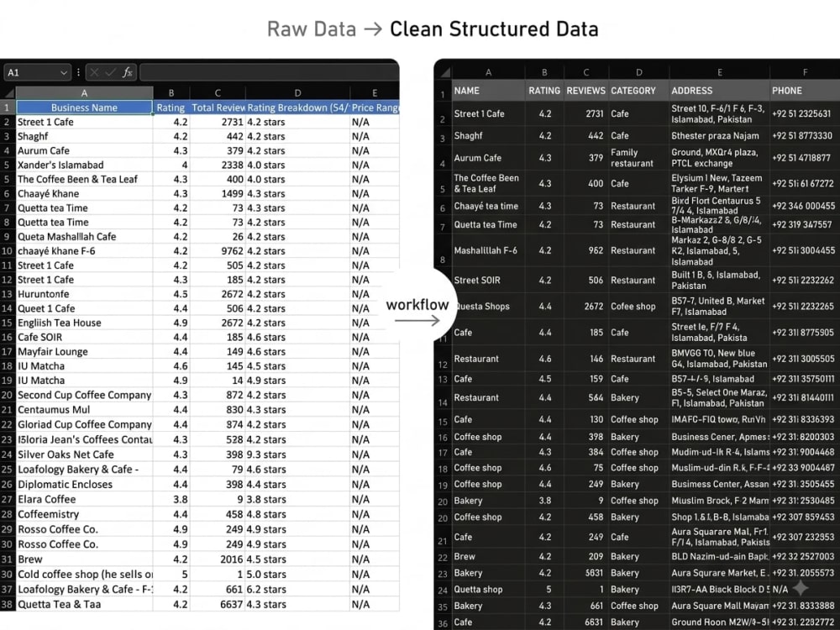Open the formula bar vertical dots handle
The image size is (840, 630).
point(78,72)
